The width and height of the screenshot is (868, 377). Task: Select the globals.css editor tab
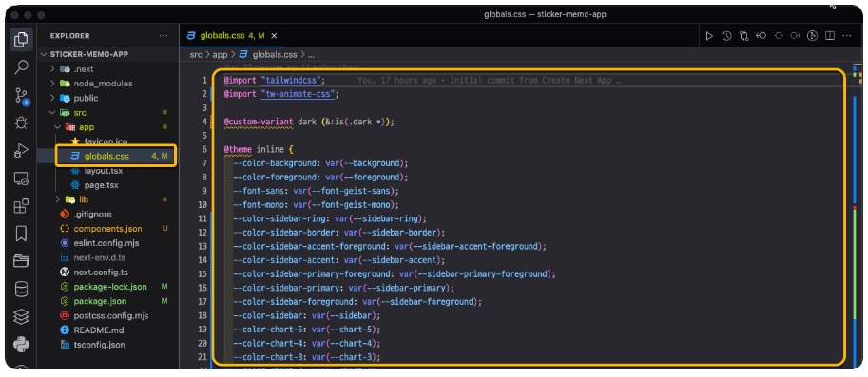point(231,36)
